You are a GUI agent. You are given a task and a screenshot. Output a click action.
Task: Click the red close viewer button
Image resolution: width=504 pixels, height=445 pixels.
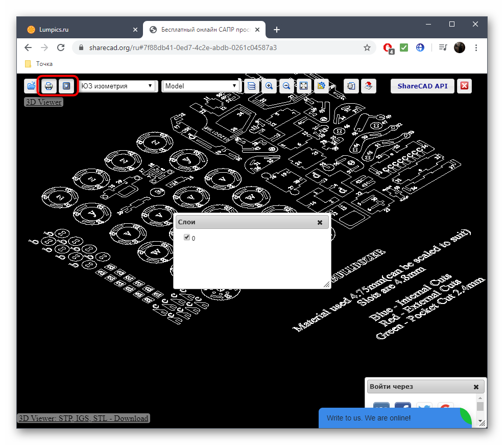click(x=464, y=86)
